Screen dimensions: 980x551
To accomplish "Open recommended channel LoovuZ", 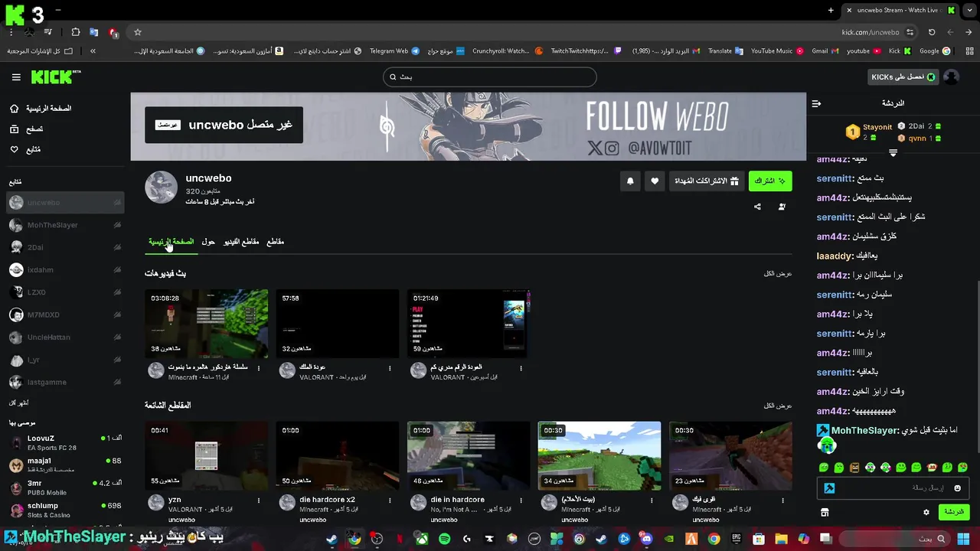I will 65,442.
